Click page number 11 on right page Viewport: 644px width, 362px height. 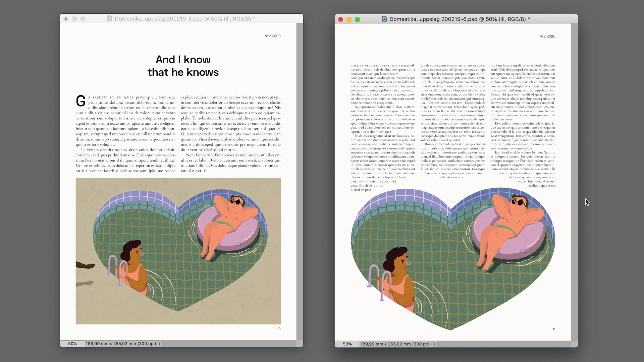(x=554, y=329)
